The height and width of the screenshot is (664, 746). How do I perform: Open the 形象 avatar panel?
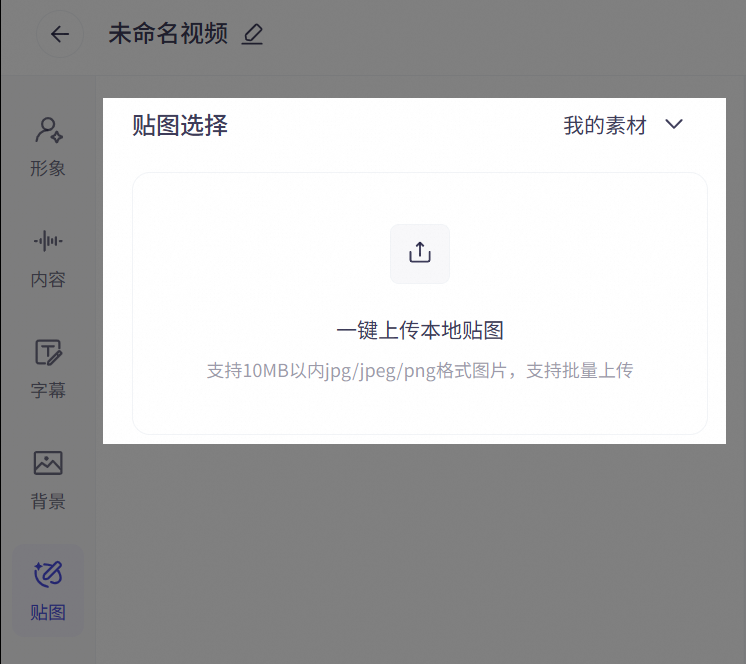tap(48, 147)
